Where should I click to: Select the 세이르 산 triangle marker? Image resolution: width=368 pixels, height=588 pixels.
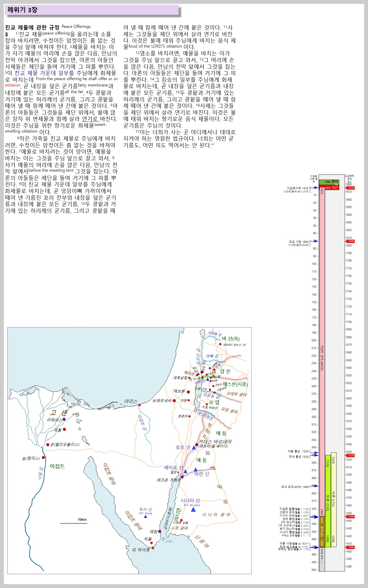(185, 471)
